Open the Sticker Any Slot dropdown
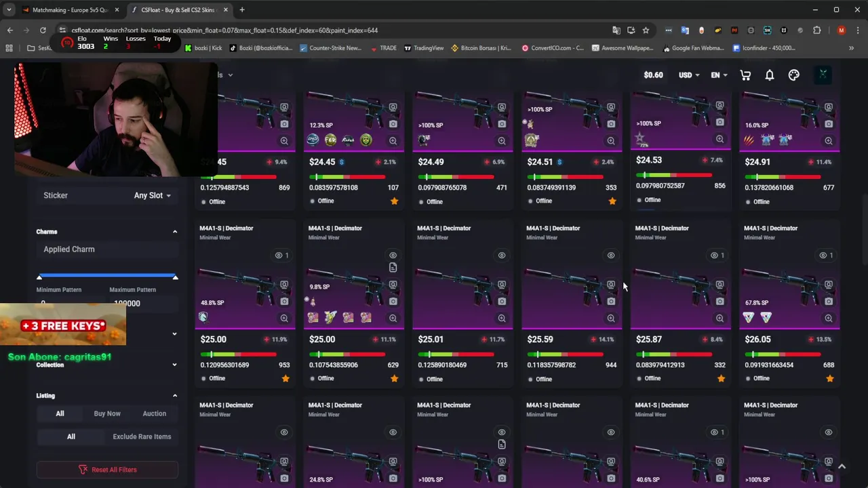The width and height of the screenshot is (868, 488). 152,195
